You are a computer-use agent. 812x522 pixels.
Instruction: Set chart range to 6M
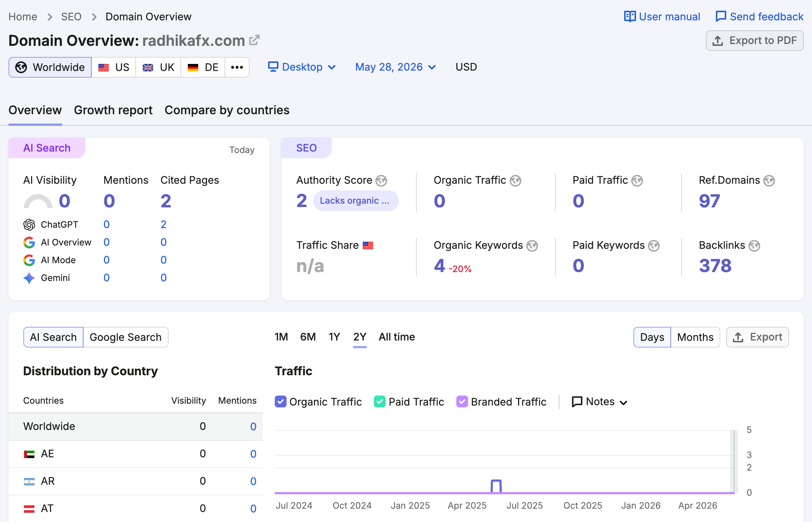pyautogui.click(x=308, y=337)
